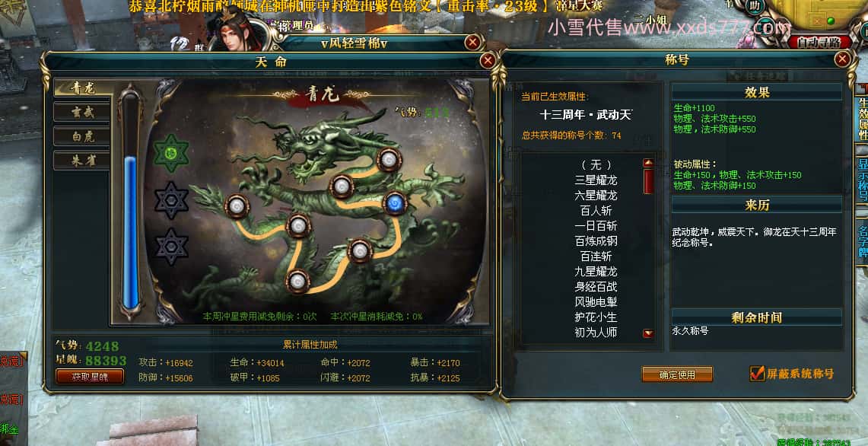The width and height of the screenshot is (868, 446).
Task: Toggle the 屏蔽系统称号 checkbox
Action: coord(757,374)
